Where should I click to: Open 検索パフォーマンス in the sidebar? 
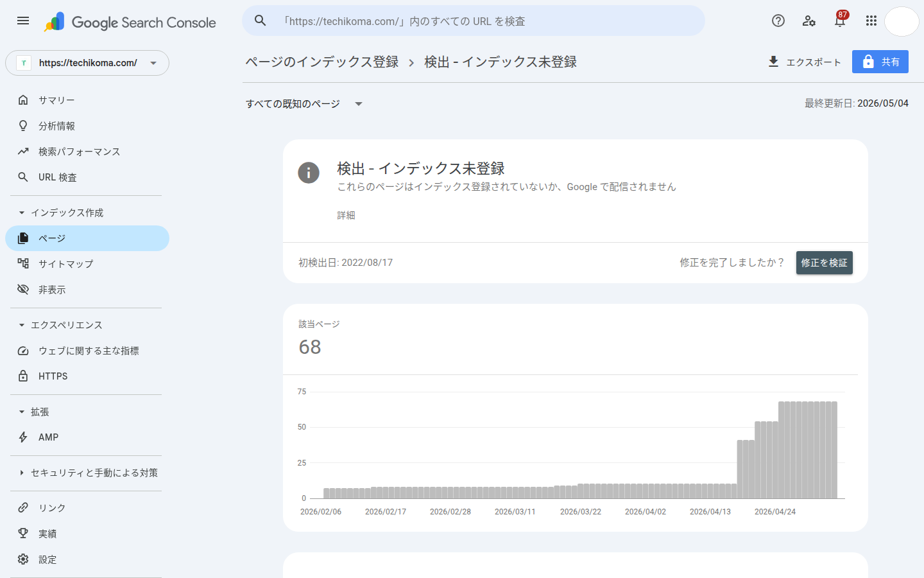[x=87, y=151]
